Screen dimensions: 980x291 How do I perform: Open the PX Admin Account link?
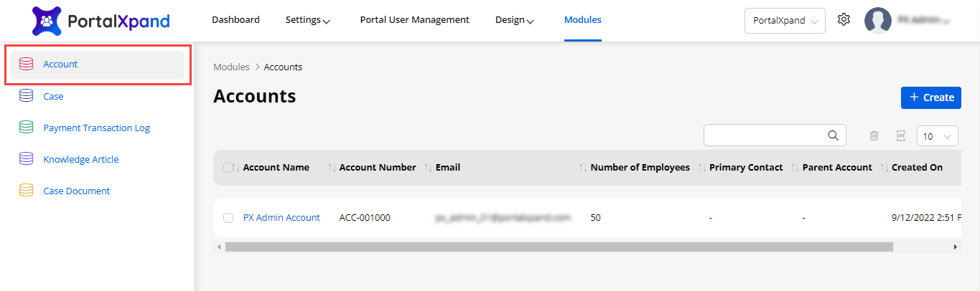[x=281, y=218]
